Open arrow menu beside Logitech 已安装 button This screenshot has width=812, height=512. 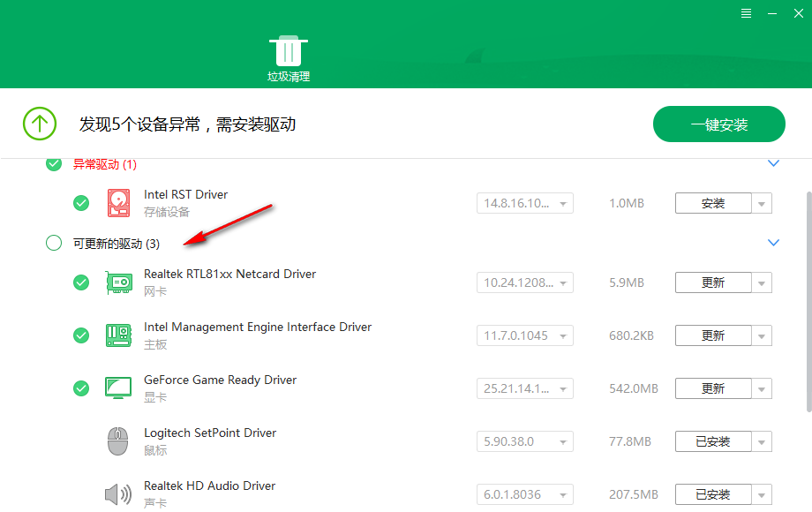pos(762,441)
